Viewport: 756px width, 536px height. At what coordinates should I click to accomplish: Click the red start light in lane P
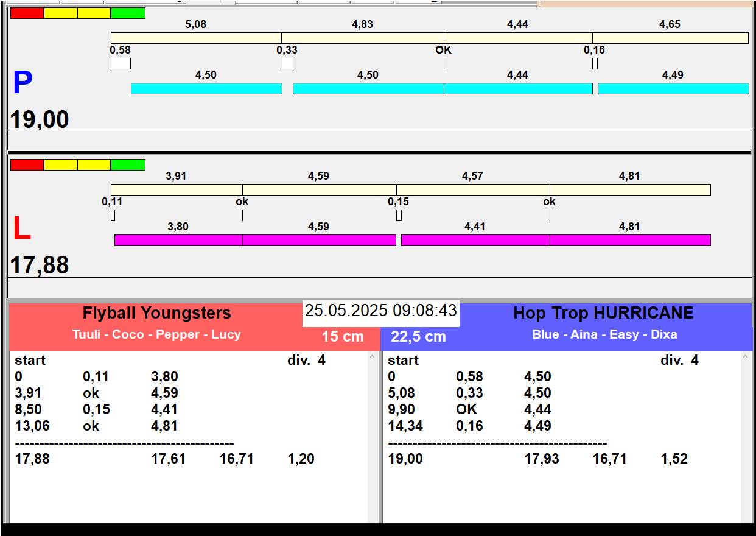click(x=27, y=13)
